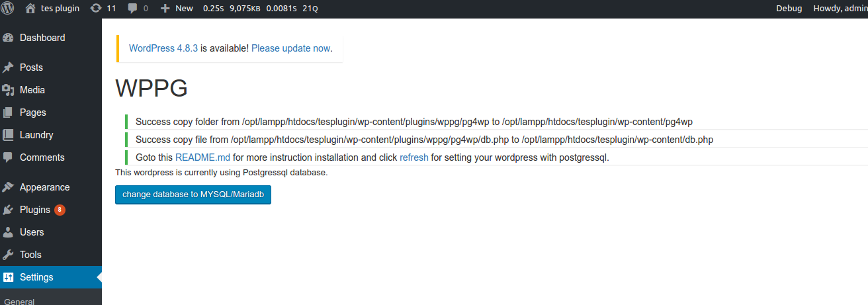Expand the New content dropdown
868x305 pixels.
click(177, 9)
